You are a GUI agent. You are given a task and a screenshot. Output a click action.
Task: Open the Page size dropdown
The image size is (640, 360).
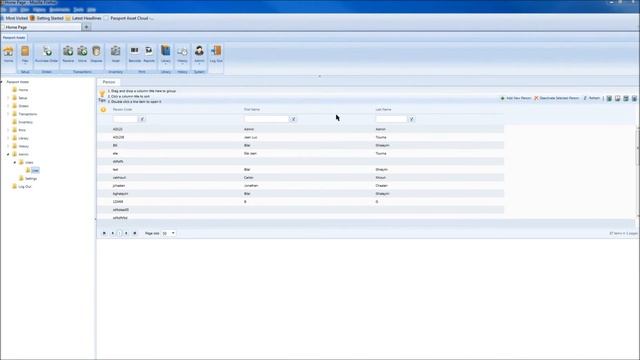click(x=173, y=233)
